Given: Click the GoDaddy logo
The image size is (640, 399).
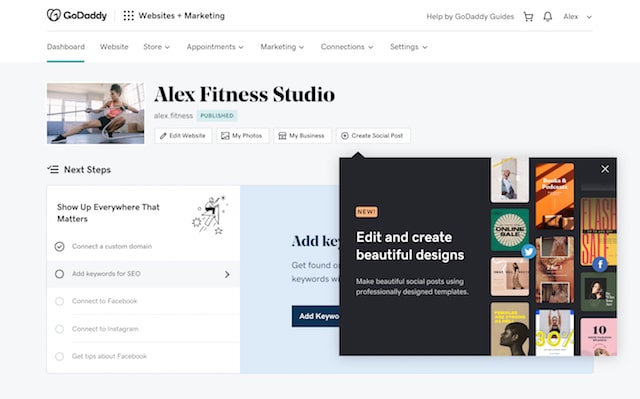Looking at the screenshot, I should coord(77,16).
